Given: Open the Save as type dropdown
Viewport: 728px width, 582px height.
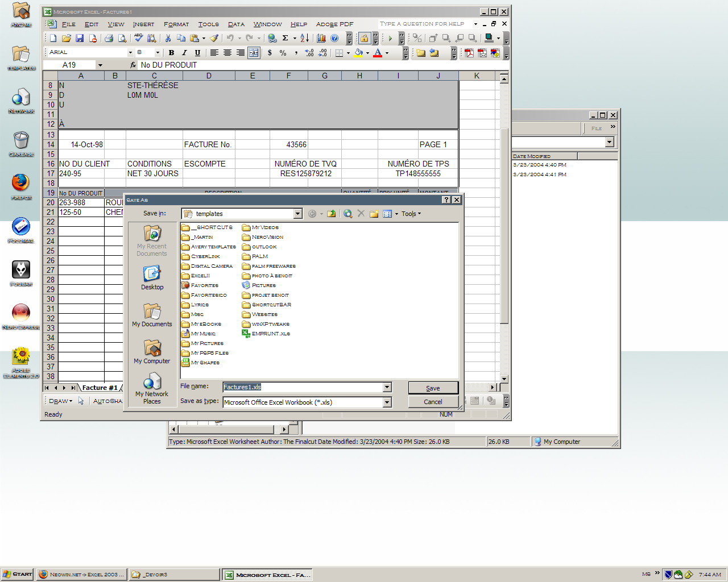Looking at the screenshot, I should pyautogui.click(x=387, y=402).
